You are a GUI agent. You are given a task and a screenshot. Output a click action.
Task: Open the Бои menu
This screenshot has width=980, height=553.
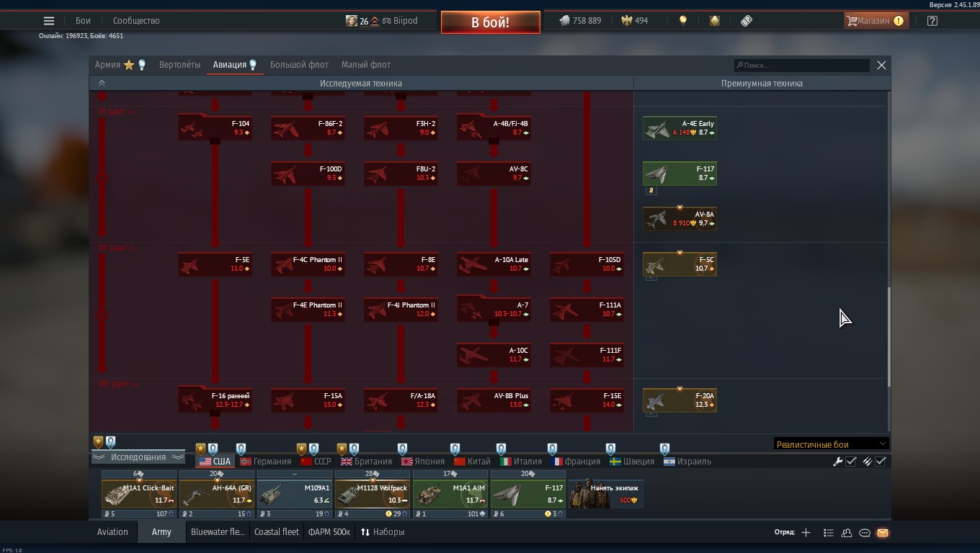tap(84, 21)
